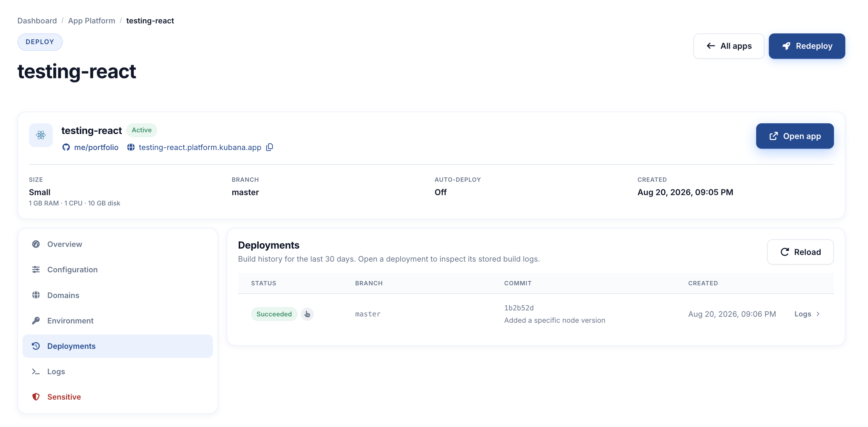This screenshot has height=427, width=868.
Task: Open the Logs sidebar section
Action: [118, 371]
